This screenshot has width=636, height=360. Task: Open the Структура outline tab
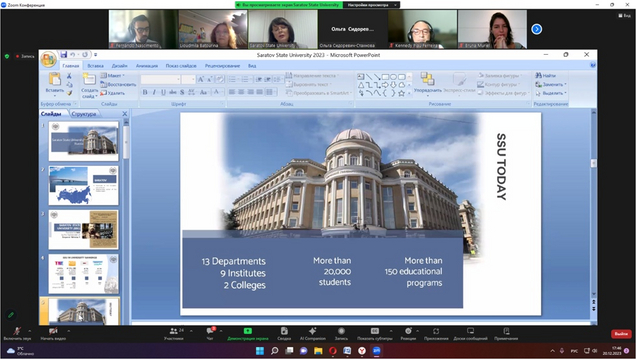pyautogui.click(x=84, y=114)
